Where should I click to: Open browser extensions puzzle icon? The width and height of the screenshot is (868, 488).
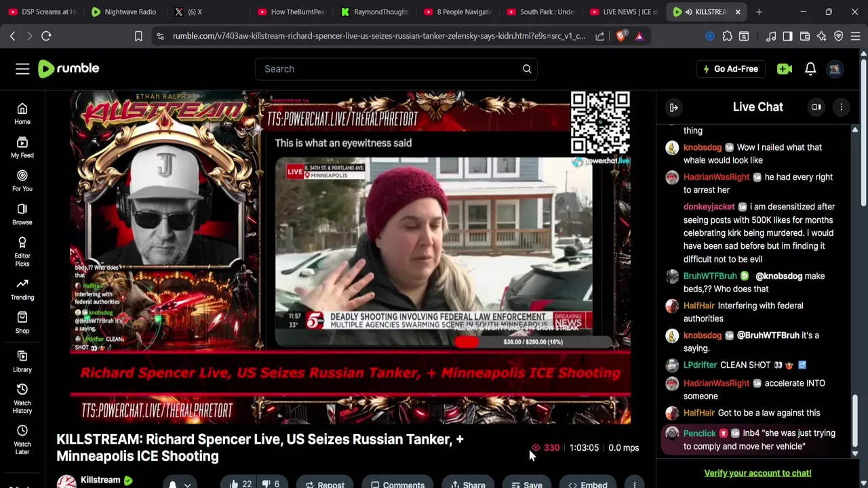(727, 36)
